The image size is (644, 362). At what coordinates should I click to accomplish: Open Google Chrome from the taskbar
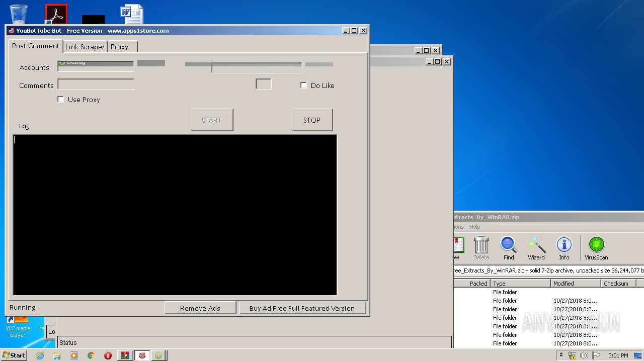click(x=91, y=355)
